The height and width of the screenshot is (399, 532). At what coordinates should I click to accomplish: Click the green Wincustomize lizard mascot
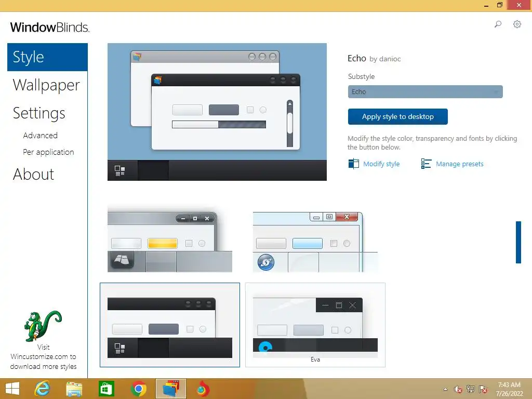43,326
